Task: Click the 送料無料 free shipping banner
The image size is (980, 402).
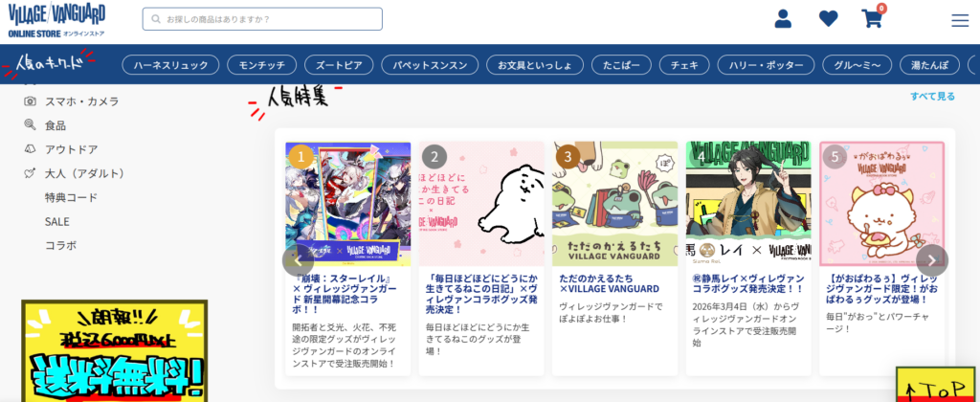Action: pos(115,350)
